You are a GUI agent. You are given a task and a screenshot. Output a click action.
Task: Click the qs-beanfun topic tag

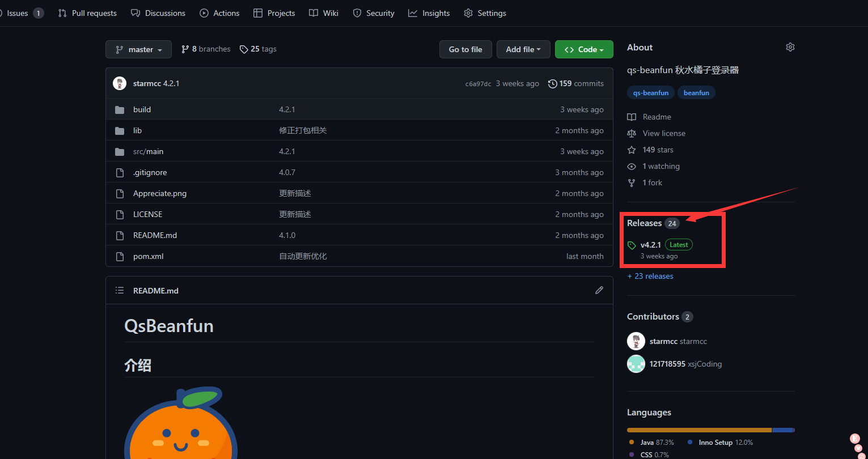650,93
